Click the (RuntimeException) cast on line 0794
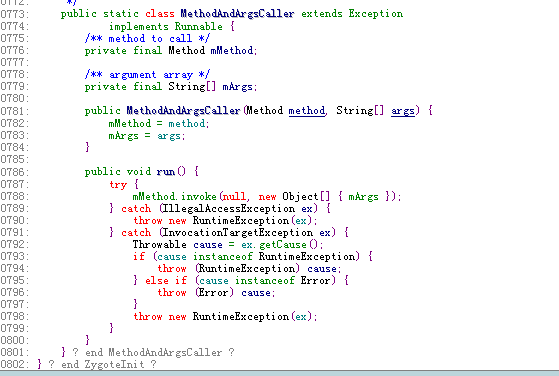 click(x=247, y=268)
